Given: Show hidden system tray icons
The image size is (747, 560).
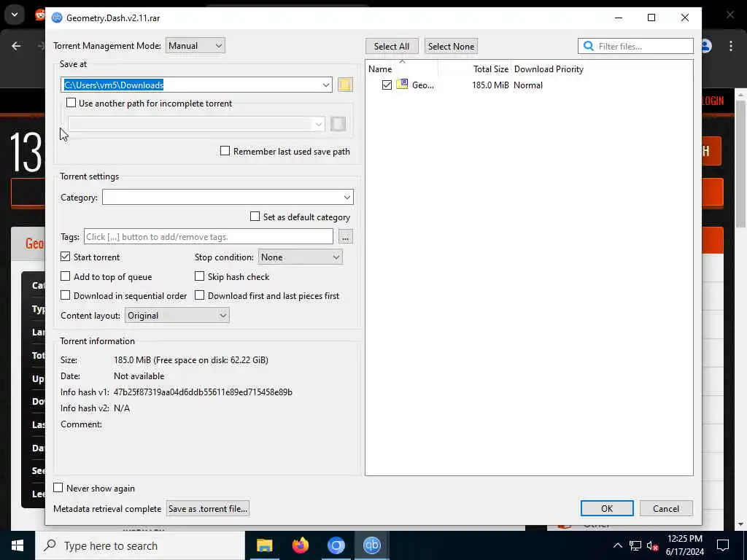Looking at the screenshot, I should point(617,545).
